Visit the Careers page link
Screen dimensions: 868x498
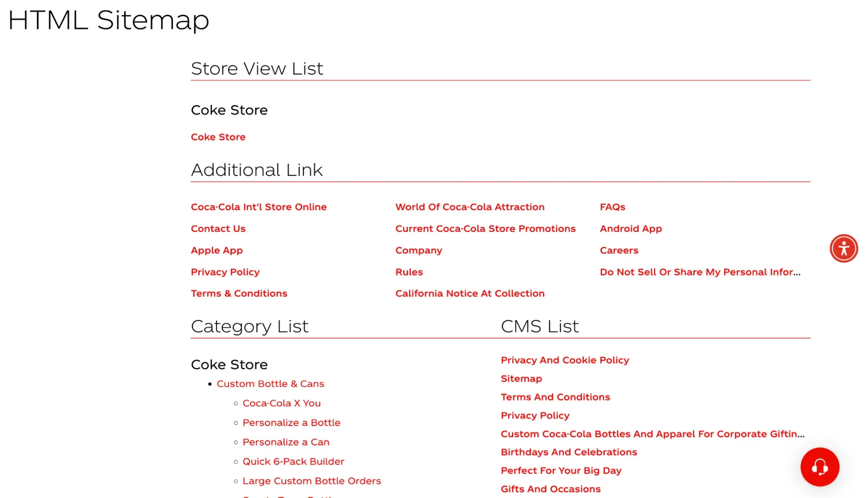click(619, 250)
